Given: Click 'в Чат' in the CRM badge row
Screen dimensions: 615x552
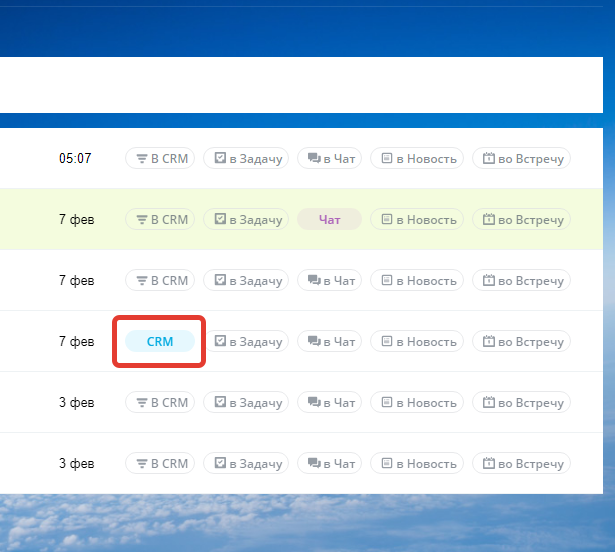Looking at the screenshot, I should pyautogui.click(x=329, y=341).
